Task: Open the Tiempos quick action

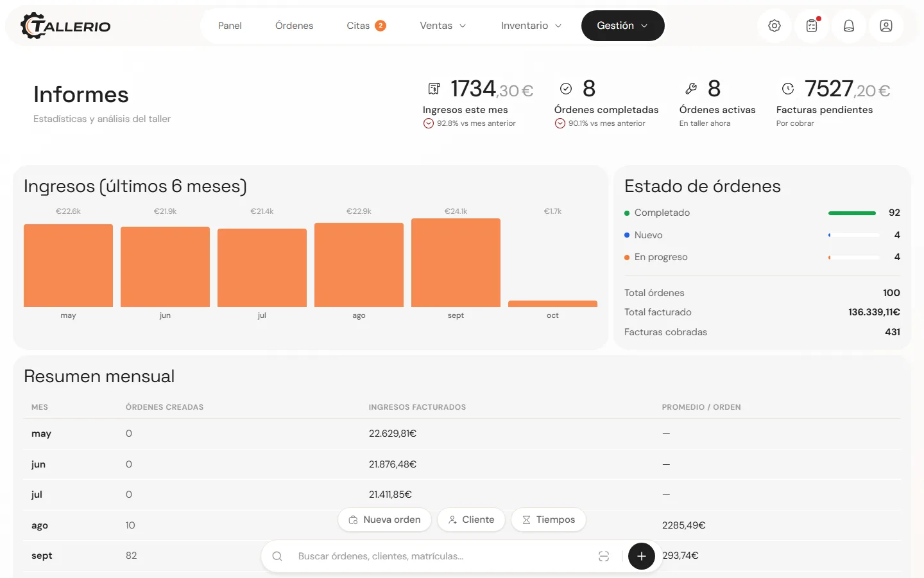Action: [549, 520]
